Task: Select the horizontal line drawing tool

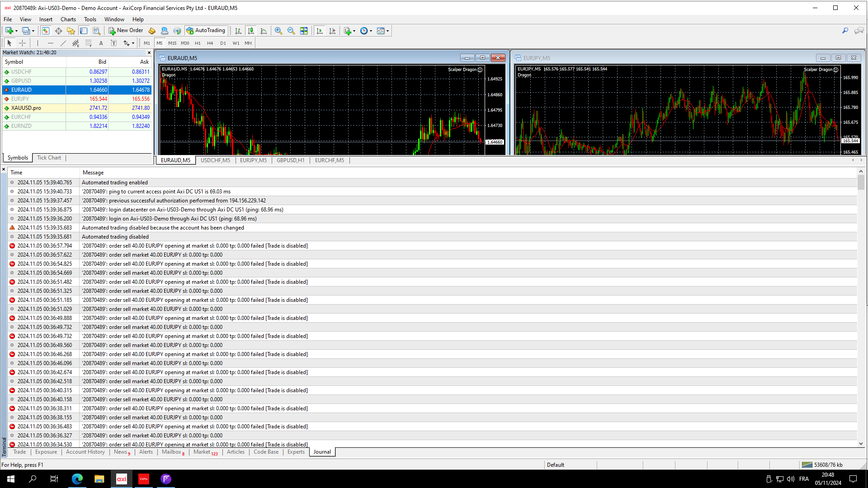Action: coord(51,43)
